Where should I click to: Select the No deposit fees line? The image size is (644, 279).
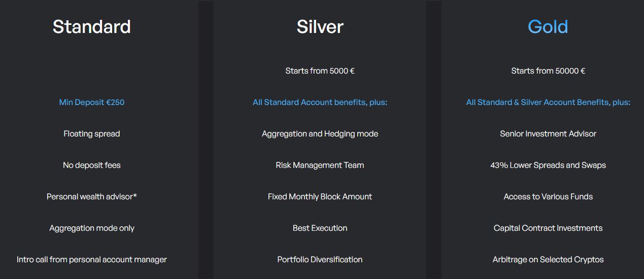[x=91, y=165]
